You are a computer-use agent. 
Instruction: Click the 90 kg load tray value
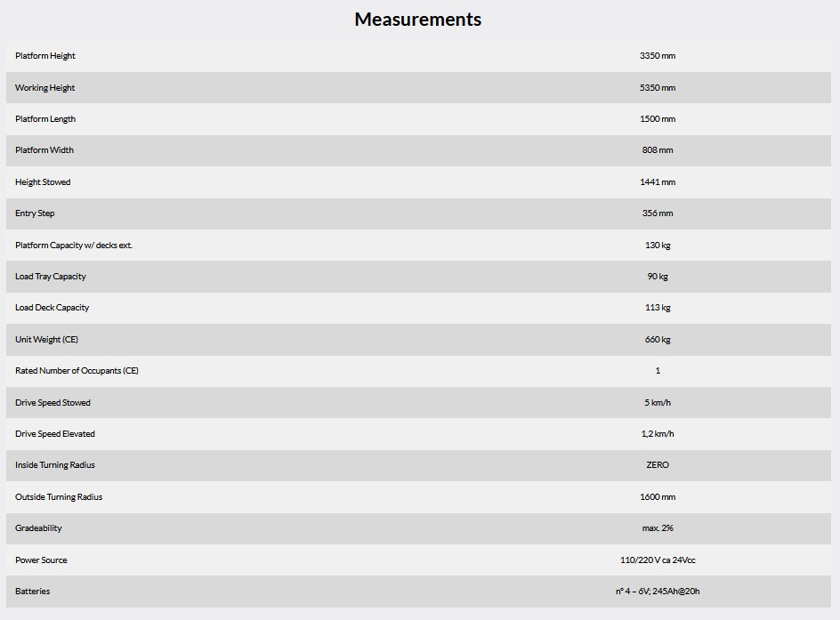click(657, 277)
